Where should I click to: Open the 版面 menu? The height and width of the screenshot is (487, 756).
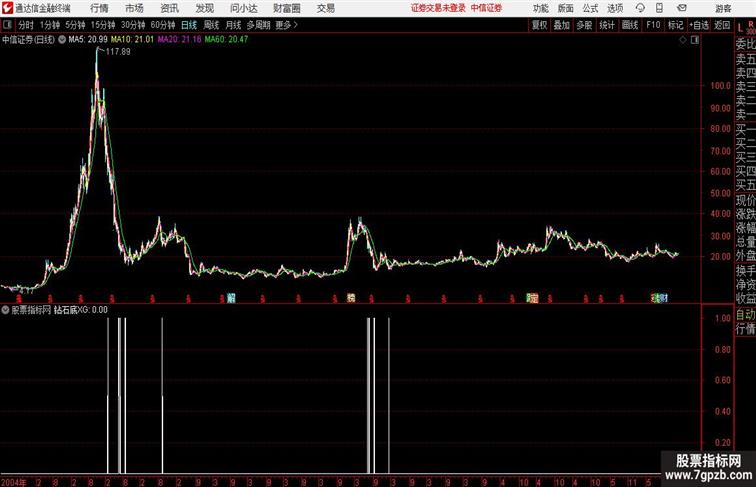pyautogui.click(x=565, y=8)
